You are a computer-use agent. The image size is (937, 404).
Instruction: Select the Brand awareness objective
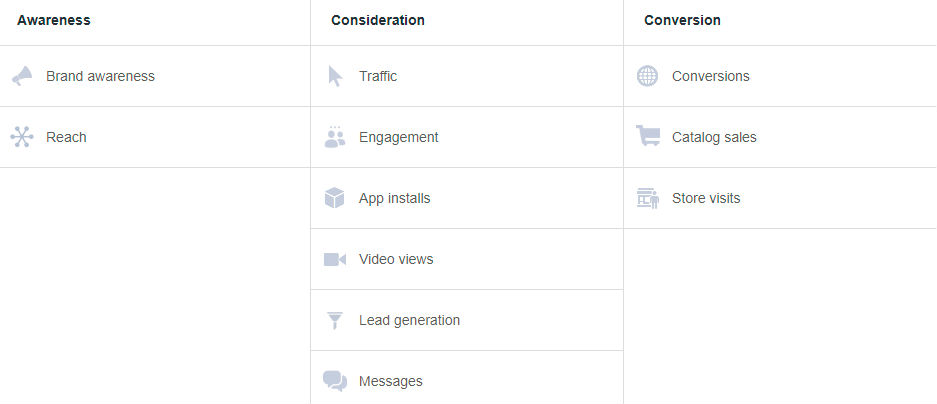point(100,76)
